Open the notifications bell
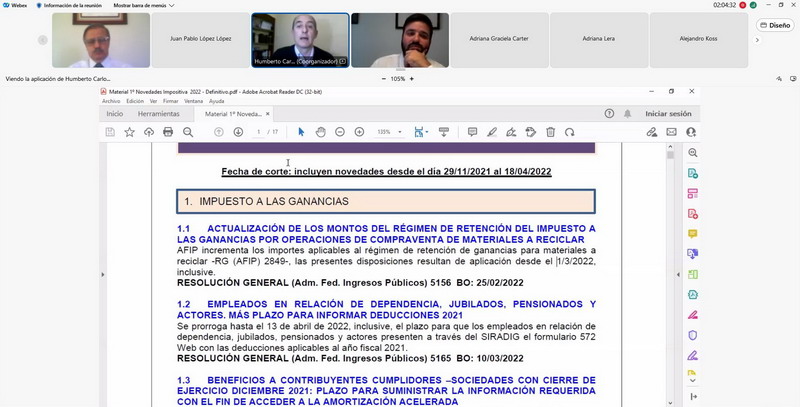The image size is (800, 407). coord(628,114)
